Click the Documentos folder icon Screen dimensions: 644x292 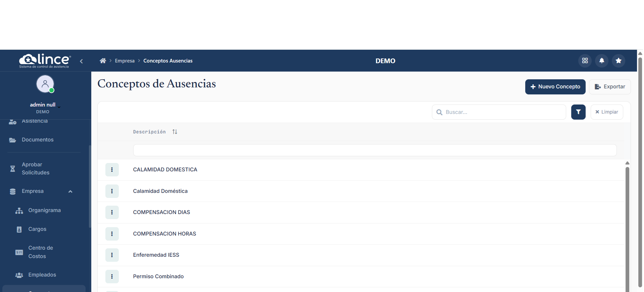point(12,140)
